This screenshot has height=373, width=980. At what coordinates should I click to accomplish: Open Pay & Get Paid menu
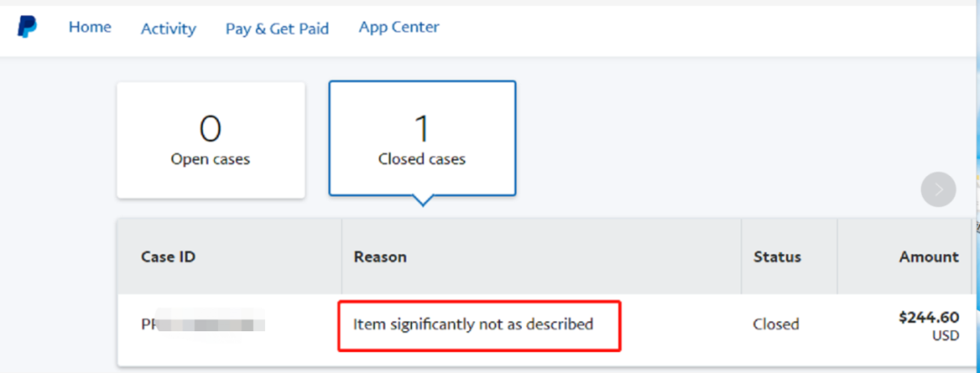point(277,29)
